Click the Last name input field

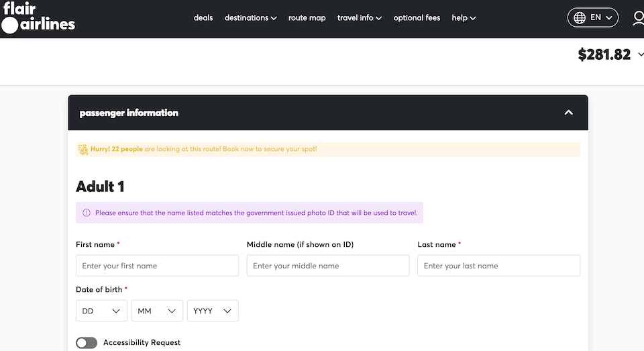pos(498,266)
